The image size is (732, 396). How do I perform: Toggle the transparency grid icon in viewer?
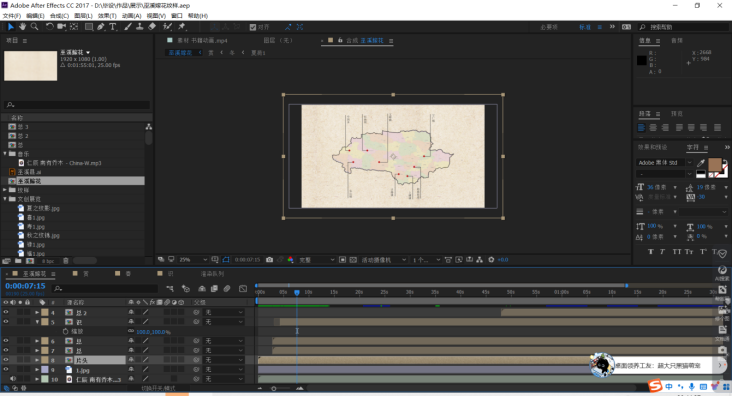point(353,260)
